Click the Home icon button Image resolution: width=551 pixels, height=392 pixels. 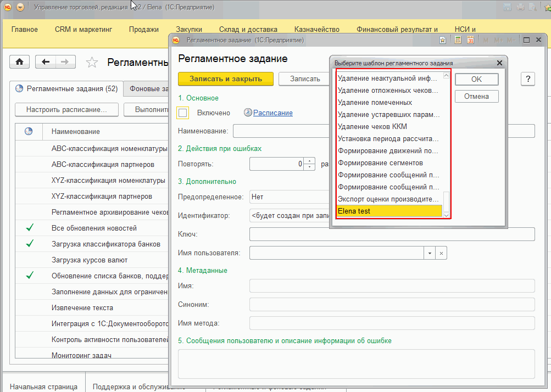coord(19,62)
